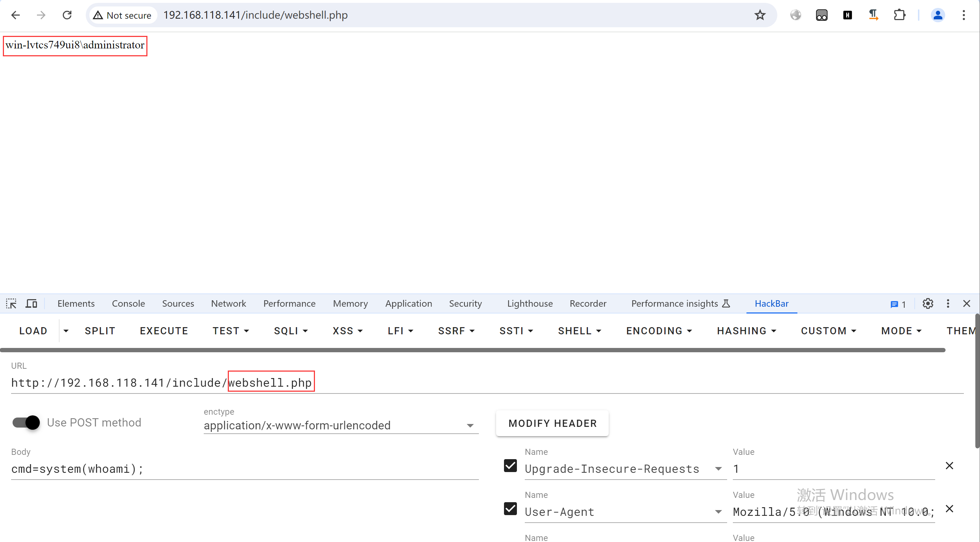Click the Not secure warning badge
The image size is (980, 542).
pos(123,15)
